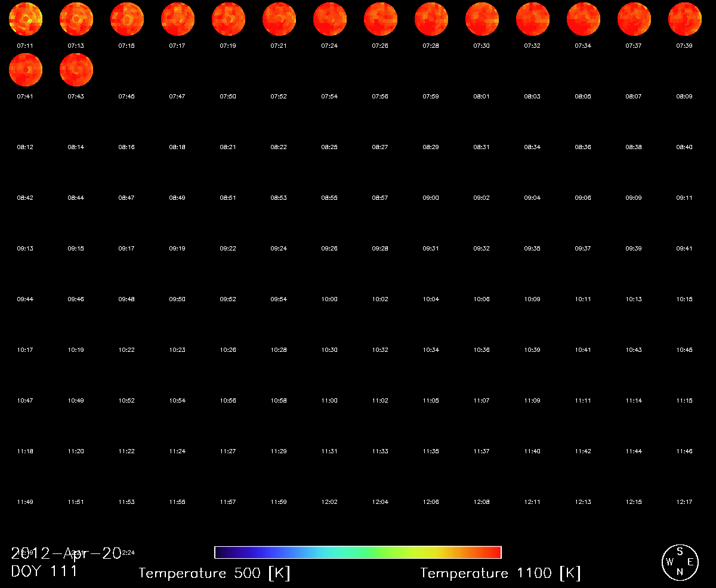
Task: Click the 10:47 time label
Action: (25, 400)
